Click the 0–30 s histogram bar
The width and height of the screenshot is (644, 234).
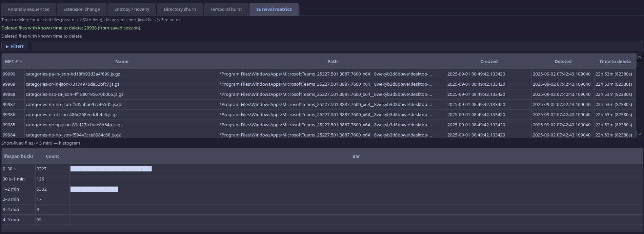pos(111,169)
